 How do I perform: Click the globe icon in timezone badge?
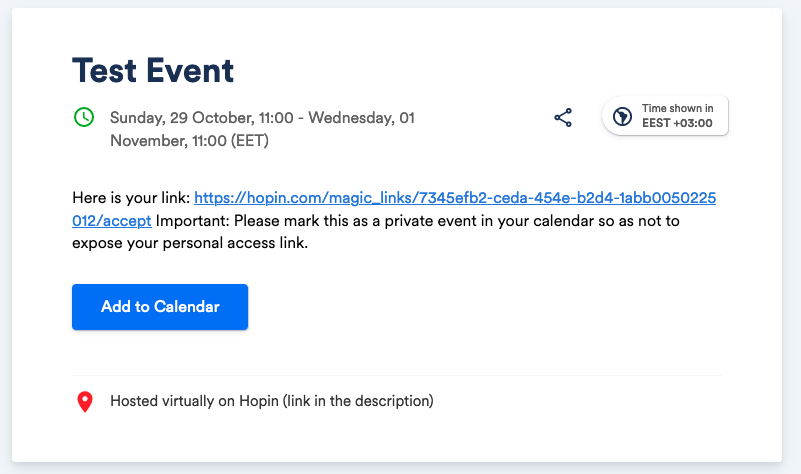coord(622,116)
